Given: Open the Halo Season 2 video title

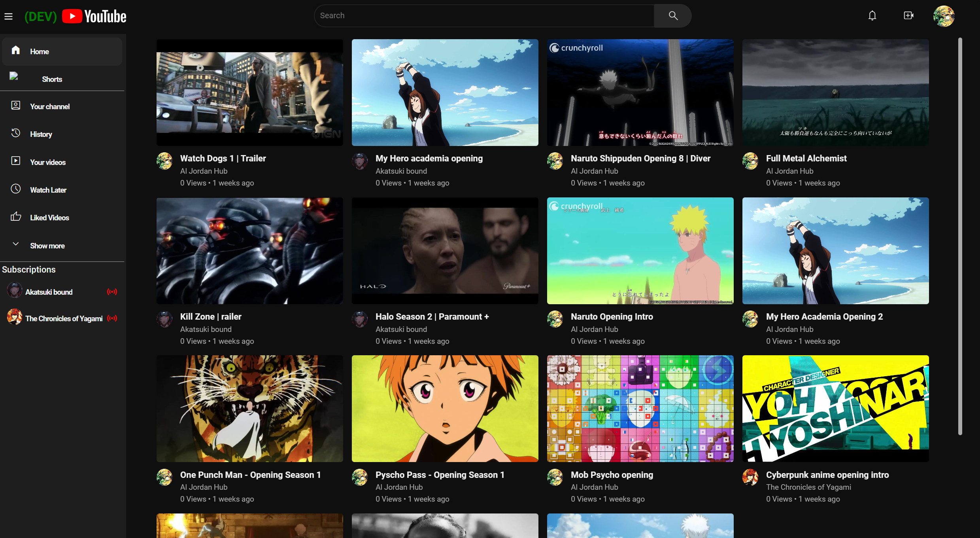Looking at the screenshot, I should tap(432, 316).
